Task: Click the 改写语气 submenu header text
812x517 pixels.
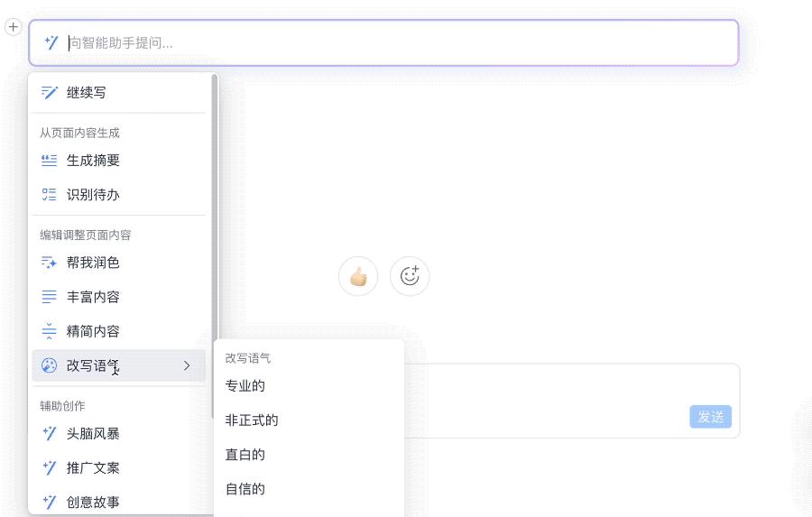Action: click(x=247, y=358)
